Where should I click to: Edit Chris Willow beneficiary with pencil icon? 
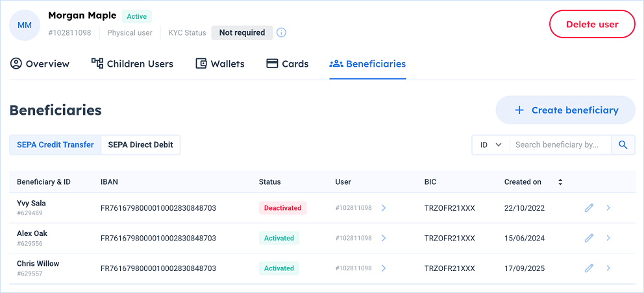pyautogui.click(x=589, y=268)
